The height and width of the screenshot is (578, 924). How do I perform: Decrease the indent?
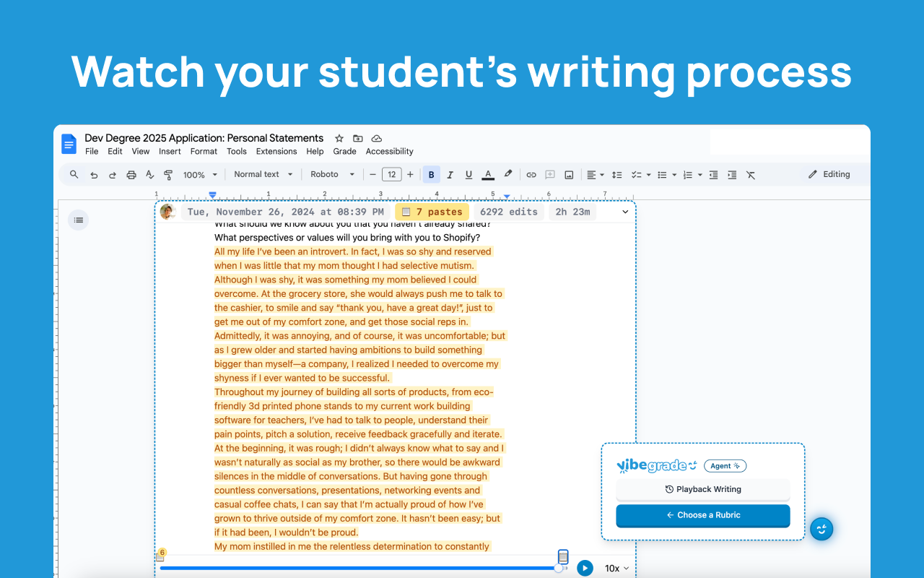click(713, 175)
